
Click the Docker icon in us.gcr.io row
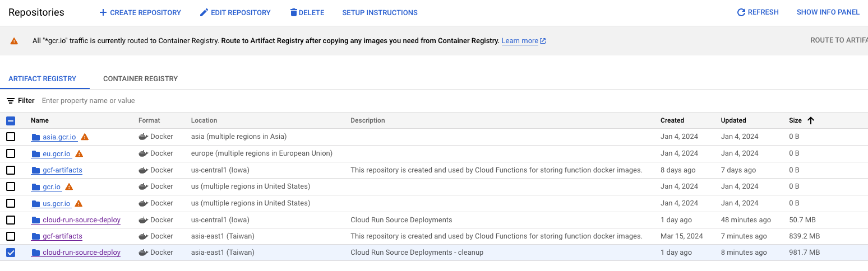coord(143,203)
